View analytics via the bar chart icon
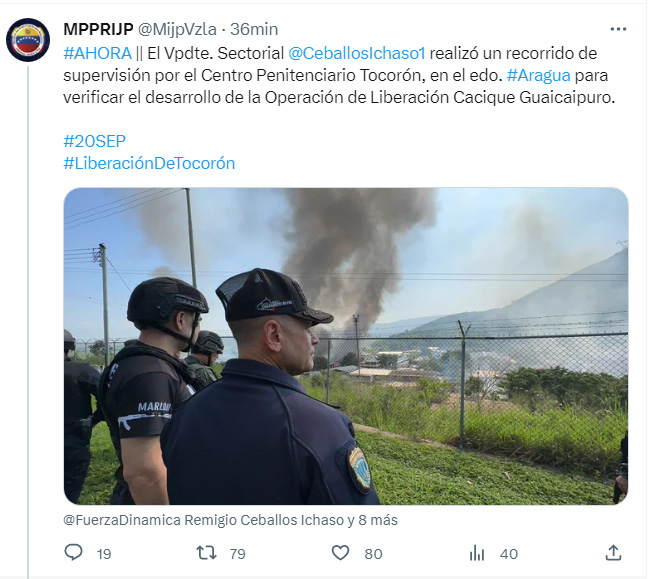This screenshot has width=671, height=579. point(477,553)
